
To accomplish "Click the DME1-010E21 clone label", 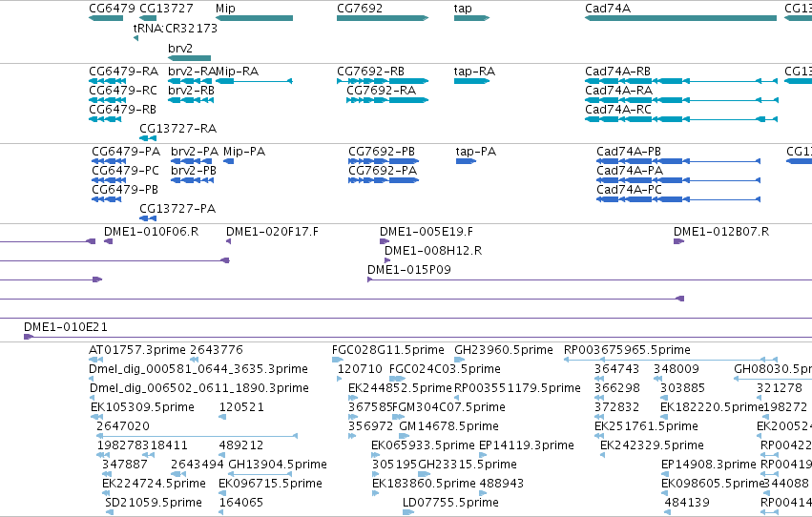I will pos(66,327).
